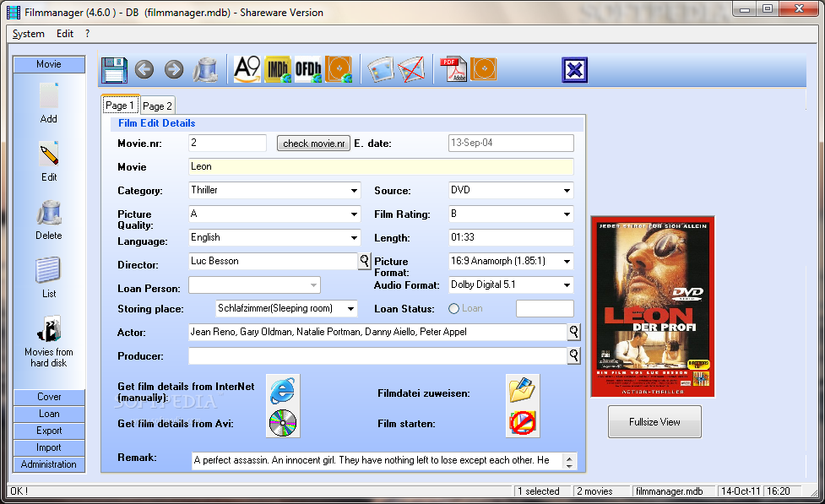
Task: Look up film via IMDb icon
Action: [278, 69]
